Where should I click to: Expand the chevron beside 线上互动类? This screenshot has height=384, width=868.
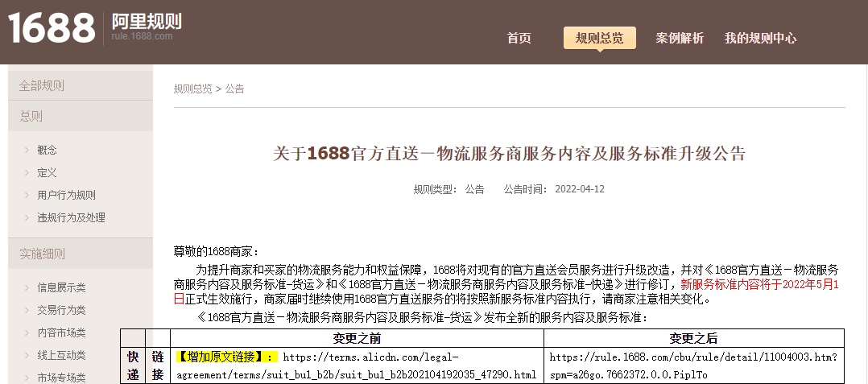click(x=27, y=356)
